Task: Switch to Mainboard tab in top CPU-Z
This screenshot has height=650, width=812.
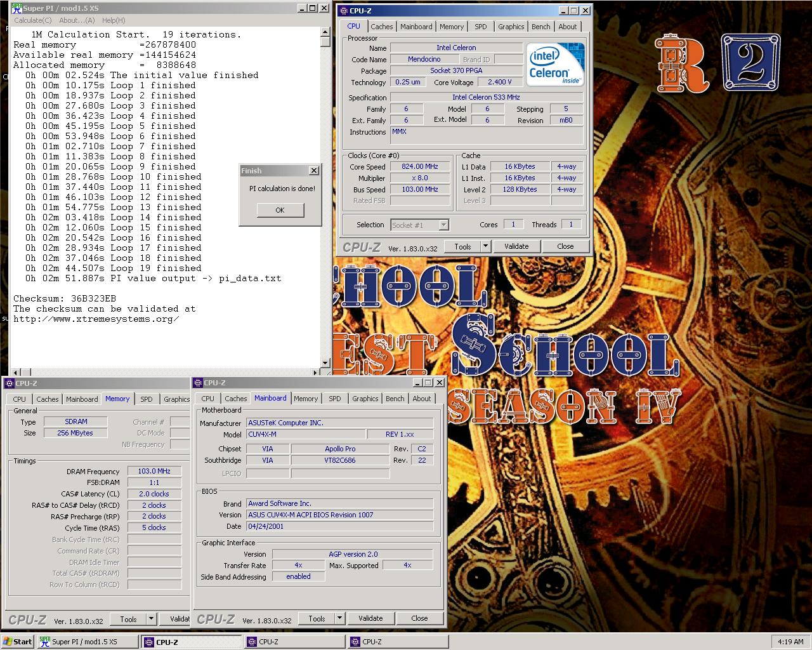Action: click(416, 27)
